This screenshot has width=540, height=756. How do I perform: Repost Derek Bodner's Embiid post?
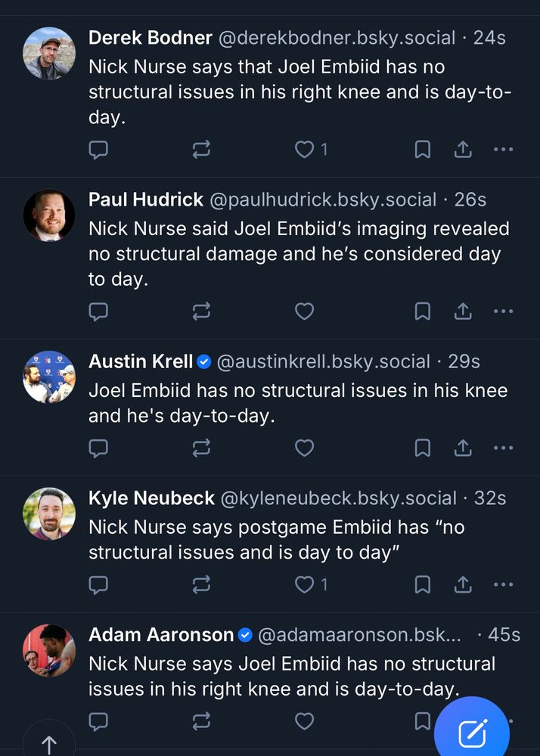click(201, 150)
